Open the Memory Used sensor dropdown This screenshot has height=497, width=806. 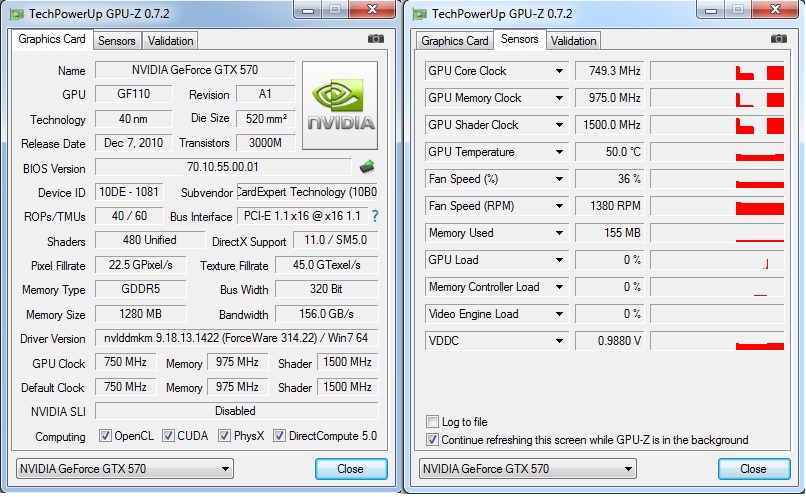tap(559, 233)
